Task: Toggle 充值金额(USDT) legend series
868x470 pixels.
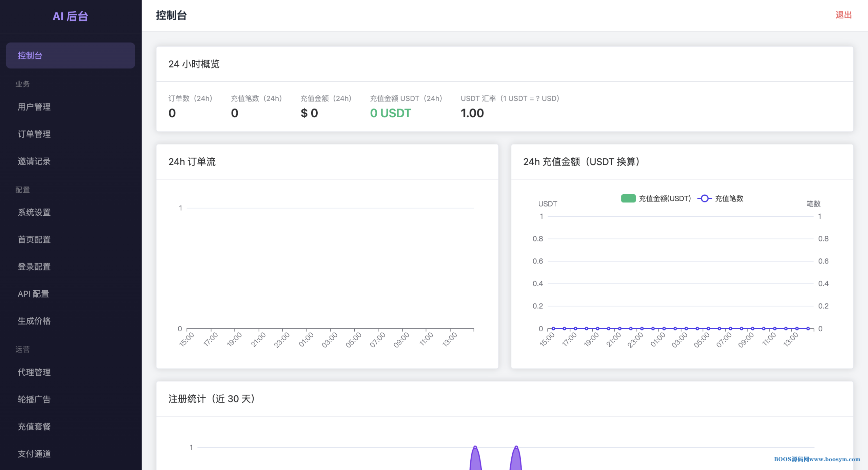Action: pyautogui.click(x=664, y=198)
